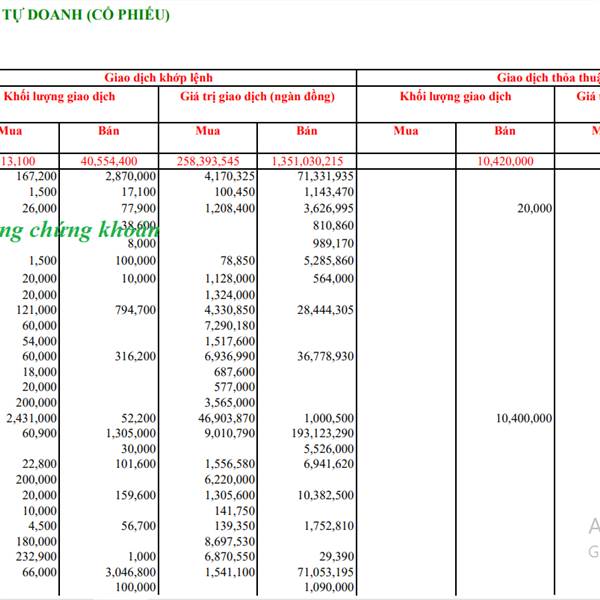Select the cell '5,285,860'
The height and width of the screenshot is (600, 600).
[329, 261]
